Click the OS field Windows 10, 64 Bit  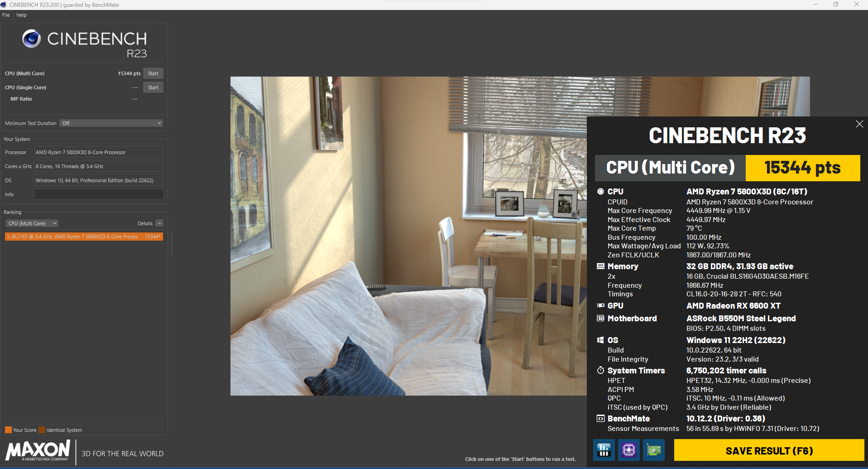coord(99,180)
